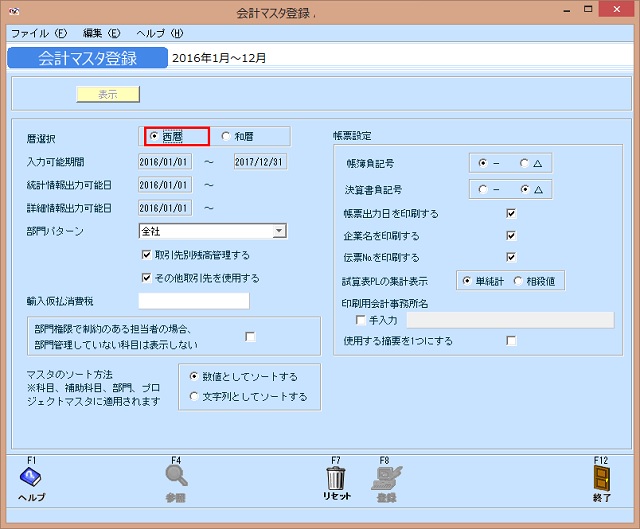Viewport: 640px width, 529px height.
Task: Click the F7 リセット trash icon
Action: pyautogui.click(x=336, y=478)
